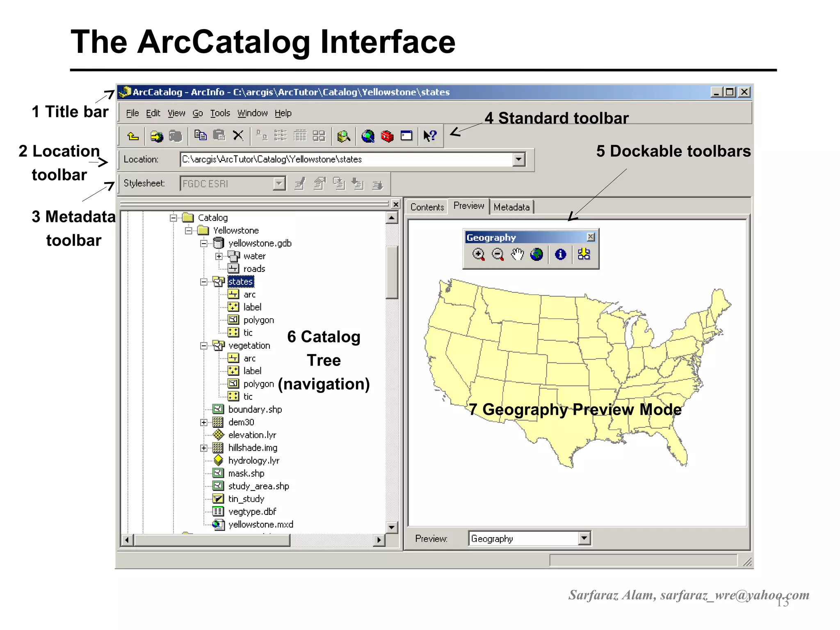The width and height of the screenshot is (840, 630).
Task: Click Zoom In on Geography toolbar
Action: (x=478, y=255)
